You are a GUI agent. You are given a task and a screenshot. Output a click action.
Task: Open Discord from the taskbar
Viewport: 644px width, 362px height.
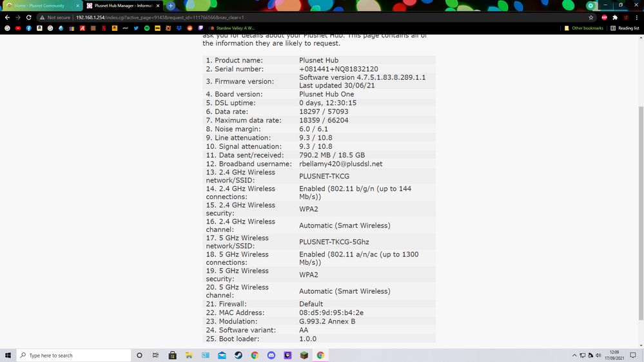pos(271,355)
